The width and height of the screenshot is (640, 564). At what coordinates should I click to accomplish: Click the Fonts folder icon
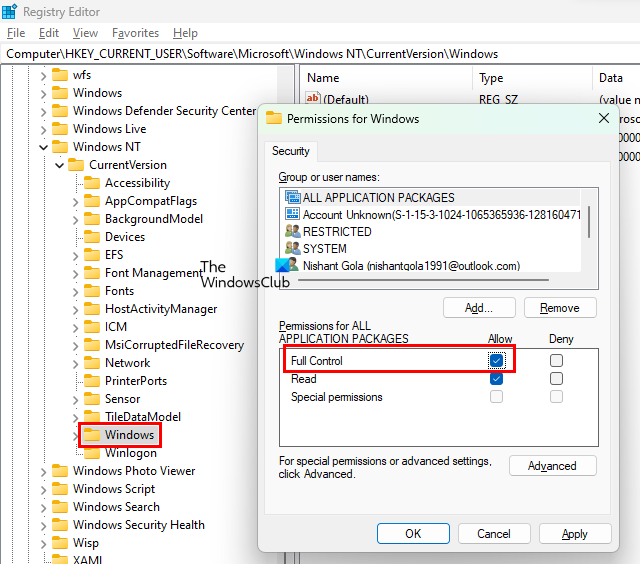92,291
